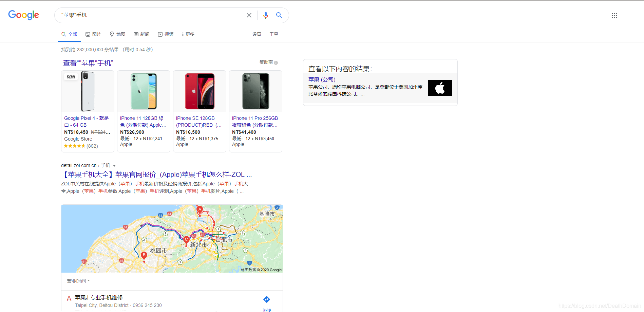644x312 pixels.
Task: Switch to the 地图 tab
Action: pos(117,34)
